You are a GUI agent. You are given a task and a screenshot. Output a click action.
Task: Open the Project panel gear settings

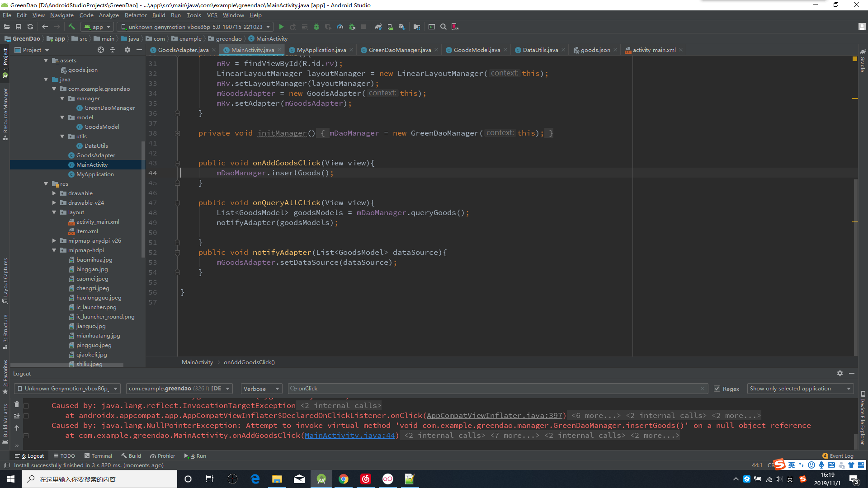click(x=127, y=50)
